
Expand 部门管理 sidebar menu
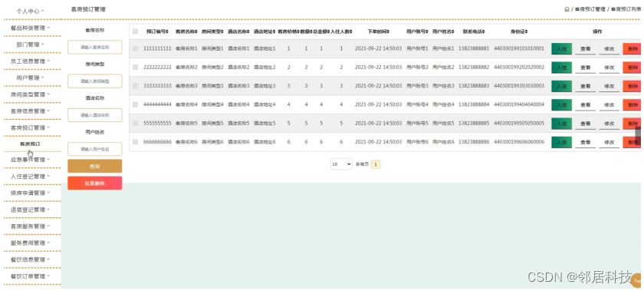point(31,45)
